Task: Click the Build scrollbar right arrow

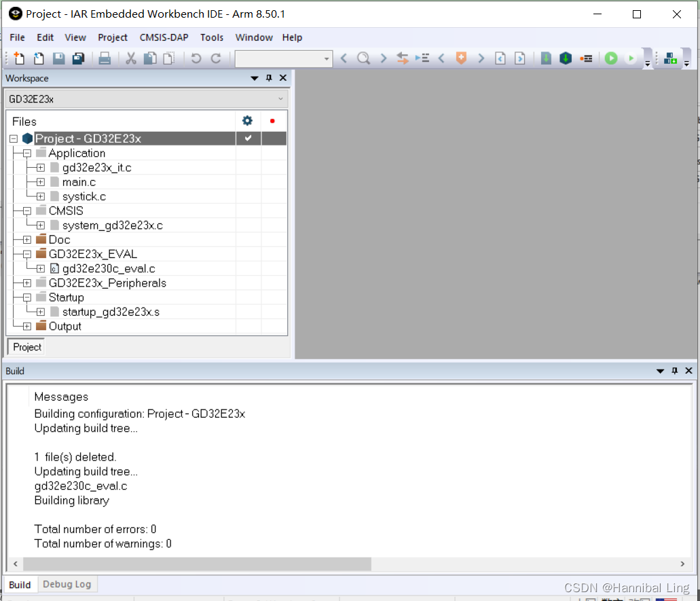Action: tap(682, 564)
